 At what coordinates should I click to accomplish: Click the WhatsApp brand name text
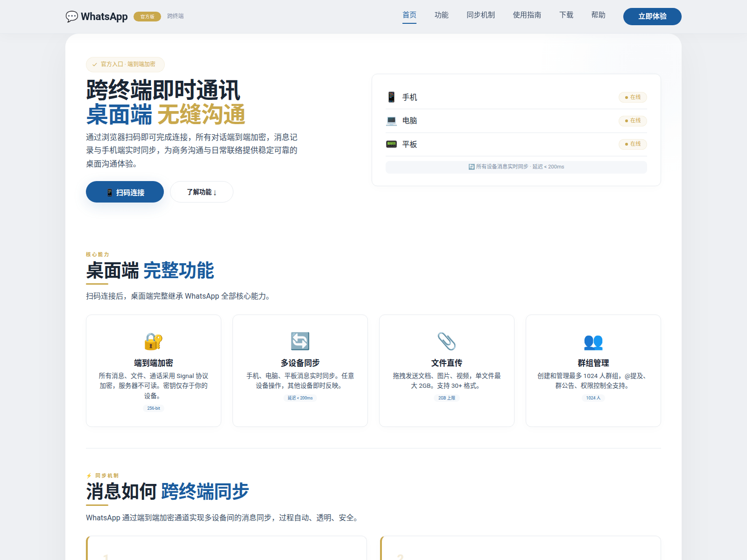pyautogui.click(x=104, y=16)
